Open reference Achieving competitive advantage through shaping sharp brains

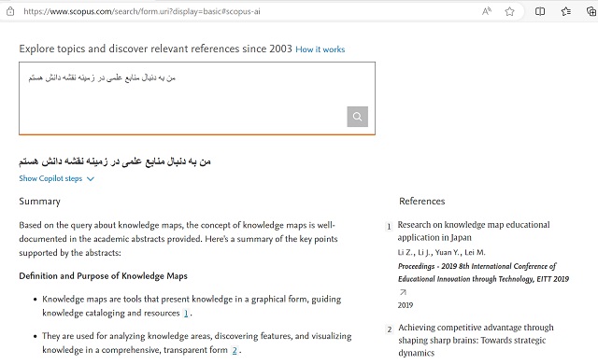(476, 340)
